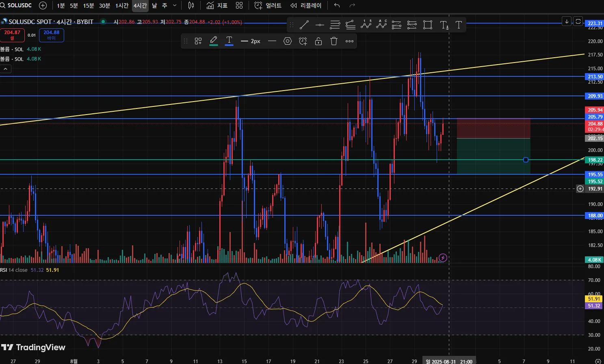This screenshot has width=604, height=364.
Task: Select the plain text tool
Action: [x=459, y=25]
